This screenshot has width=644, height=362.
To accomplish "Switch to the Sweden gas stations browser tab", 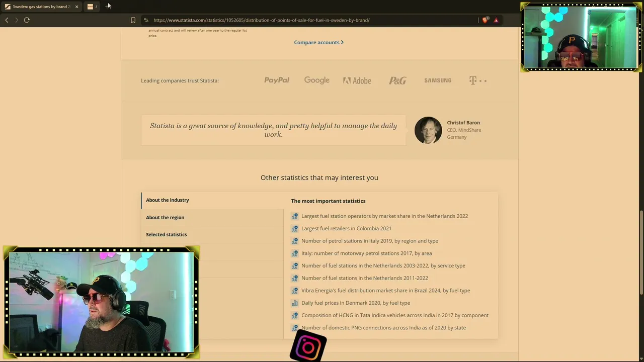I will [41, 7].
